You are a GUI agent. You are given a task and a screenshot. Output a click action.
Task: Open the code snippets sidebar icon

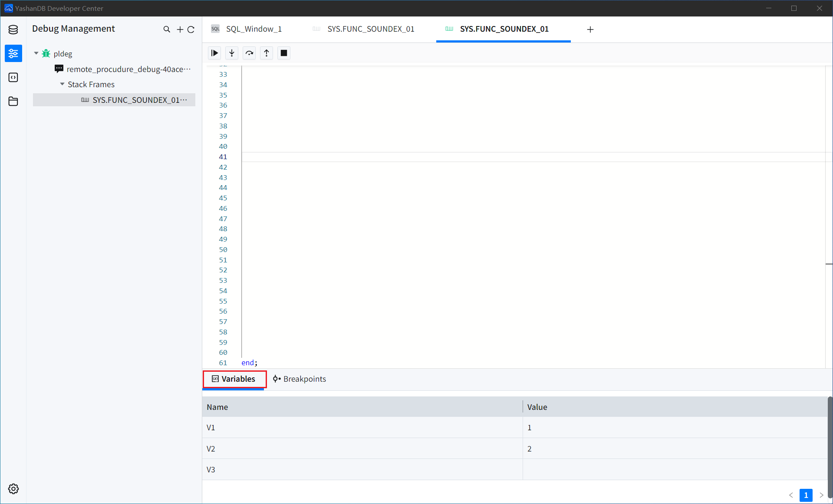[x=13, y=77]
